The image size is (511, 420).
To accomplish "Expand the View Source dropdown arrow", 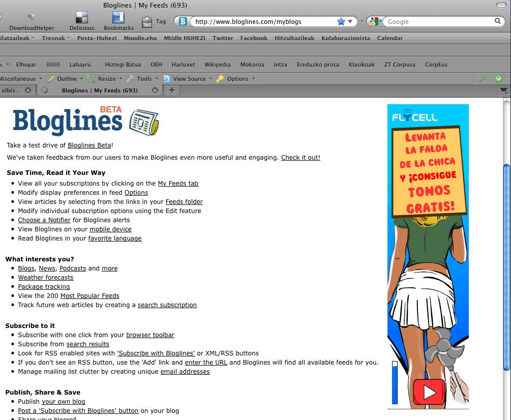I will [211, 78].
